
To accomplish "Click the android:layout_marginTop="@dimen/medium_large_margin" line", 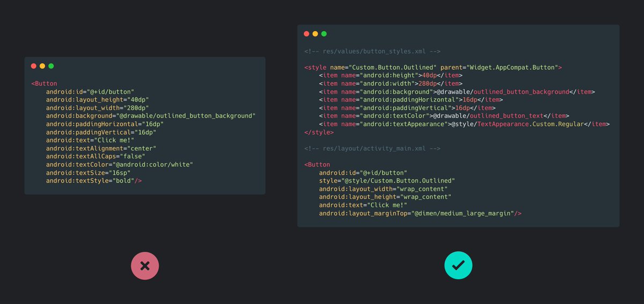I will (x=420, y=213).
